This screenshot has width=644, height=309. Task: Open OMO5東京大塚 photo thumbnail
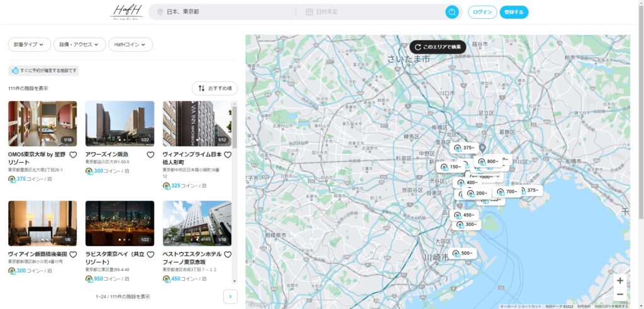click(42, 124)
